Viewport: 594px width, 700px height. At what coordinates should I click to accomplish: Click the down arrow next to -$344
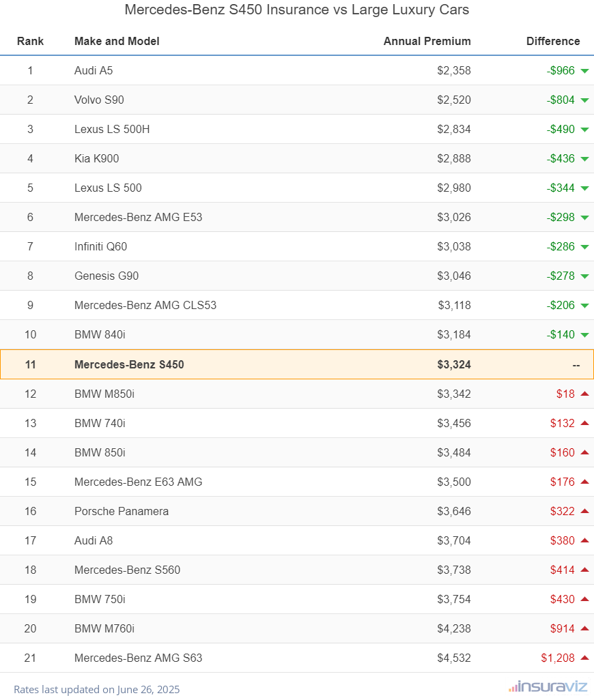584,188
